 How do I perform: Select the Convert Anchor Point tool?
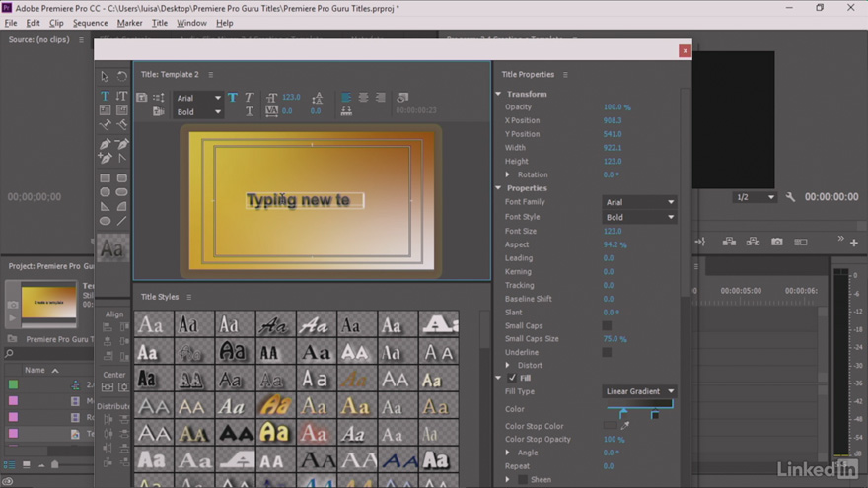tap(121, 159)
